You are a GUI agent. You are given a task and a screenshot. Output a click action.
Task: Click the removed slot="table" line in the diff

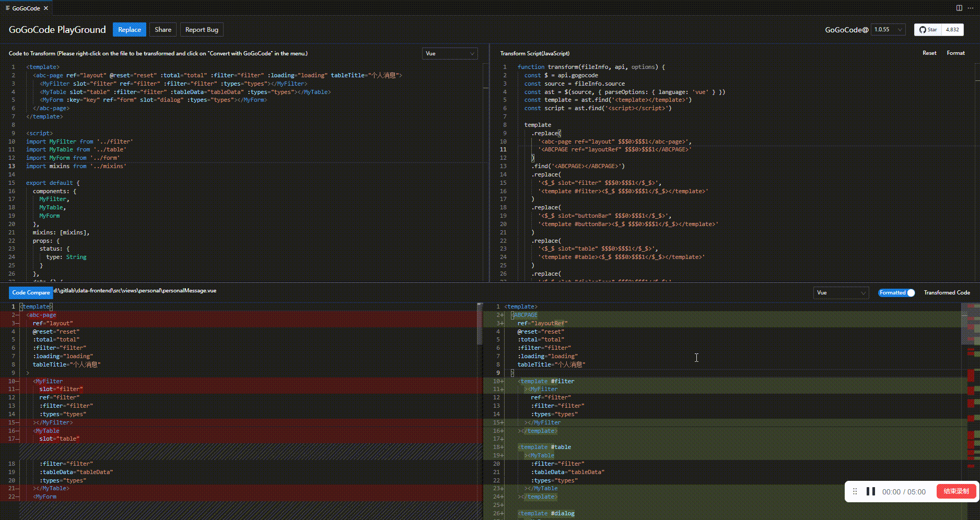point(59,439)
